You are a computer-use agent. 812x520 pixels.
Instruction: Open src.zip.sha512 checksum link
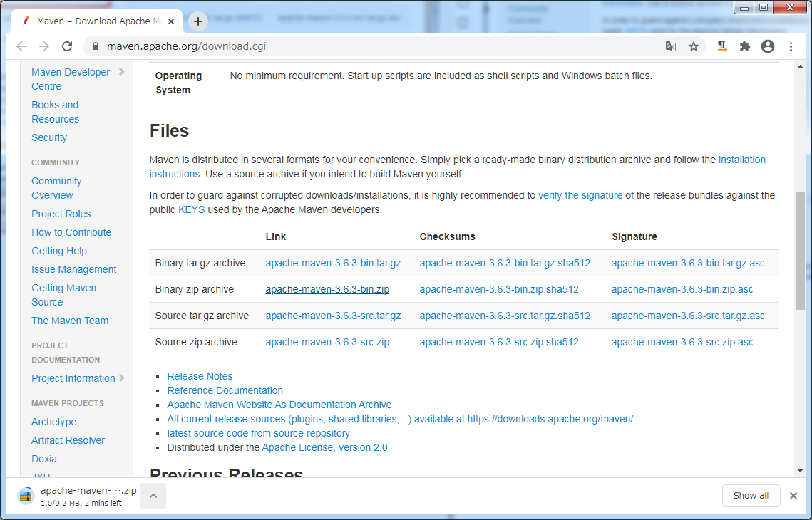pyautogui.click(x=499, y=343)
